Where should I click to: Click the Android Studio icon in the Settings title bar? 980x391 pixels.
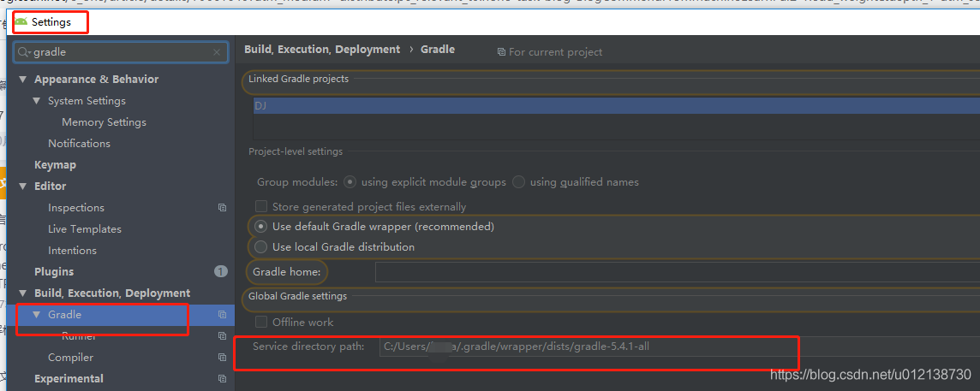(21, 22)
